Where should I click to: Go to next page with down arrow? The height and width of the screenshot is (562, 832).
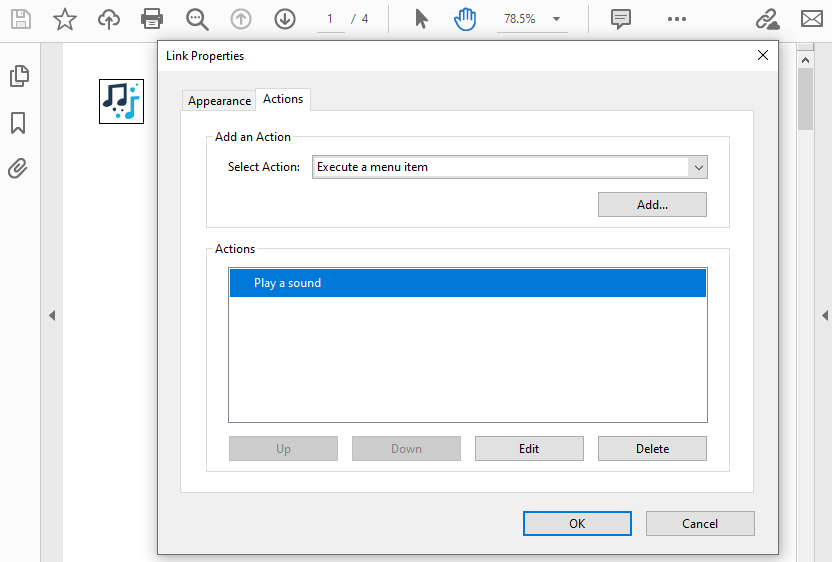pos(285,19)
